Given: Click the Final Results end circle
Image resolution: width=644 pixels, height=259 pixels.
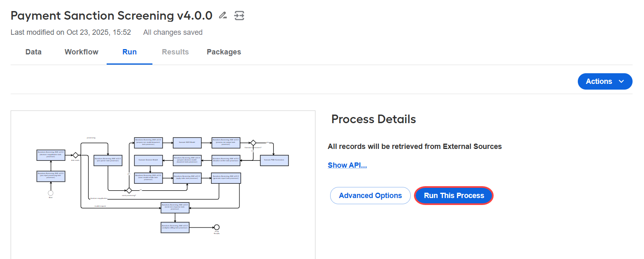Looking at the screenshot, I should click(217, 227).
